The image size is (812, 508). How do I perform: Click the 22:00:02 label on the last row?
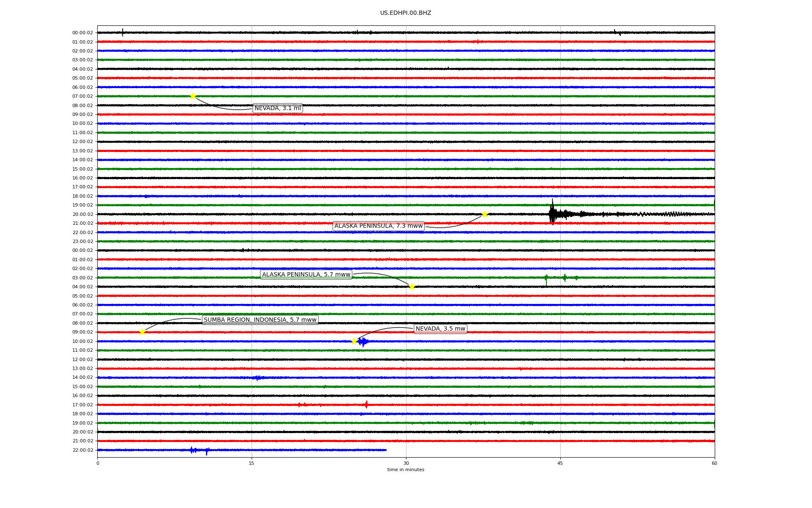pyautogui.click(x=82, y=450)
